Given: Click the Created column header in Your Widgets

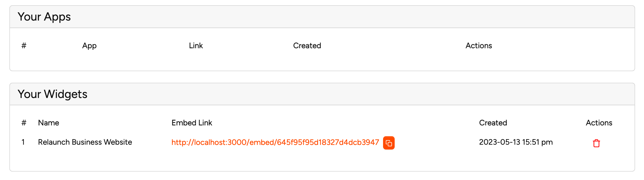Looking at the screenshot, I should (x=493, y=123).
